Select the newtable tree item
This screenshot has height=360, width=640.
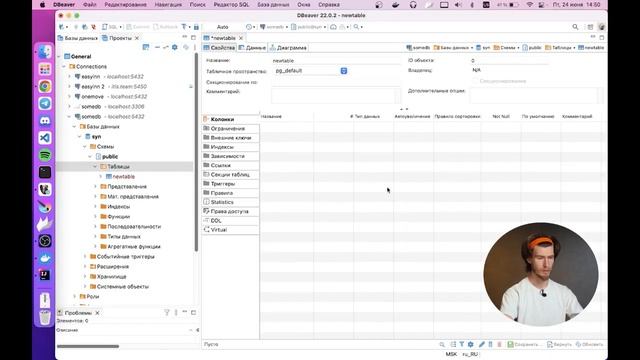click(120, 177)
